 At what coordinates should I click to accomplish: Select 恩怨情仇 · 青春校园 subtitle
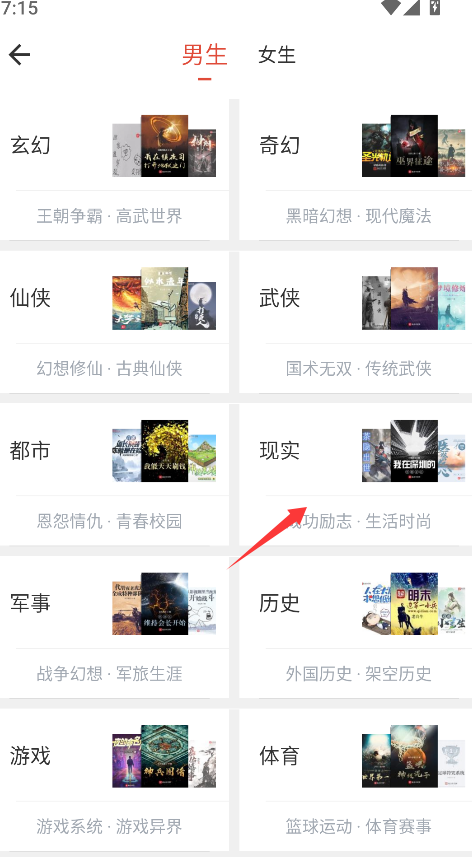click(109, 521)
